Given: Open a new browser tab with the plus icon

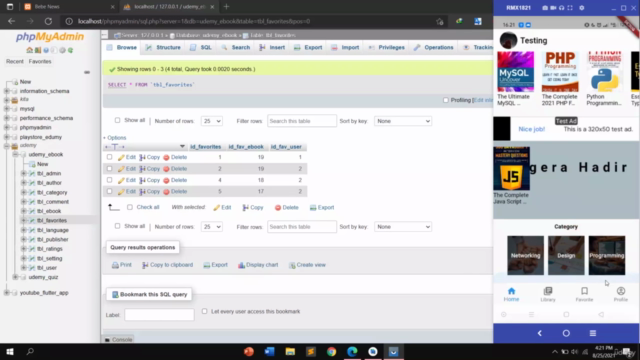Looking at the screenshot, I should (227, 7).
